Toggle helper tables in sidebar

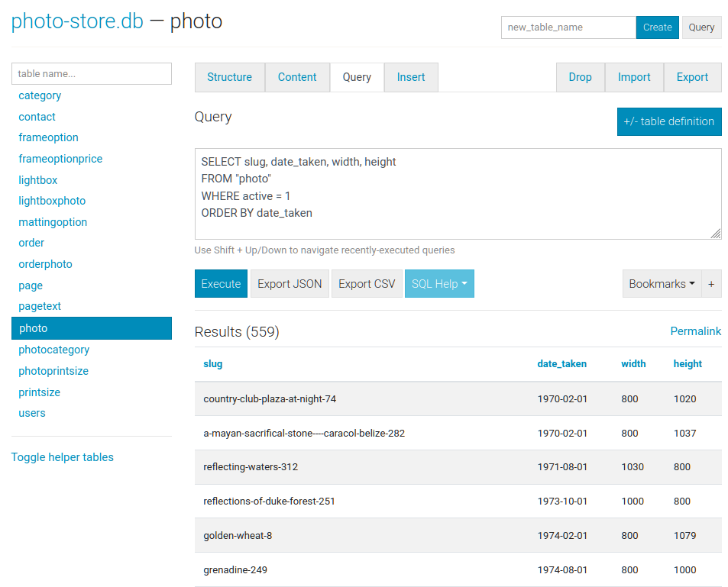63,457
